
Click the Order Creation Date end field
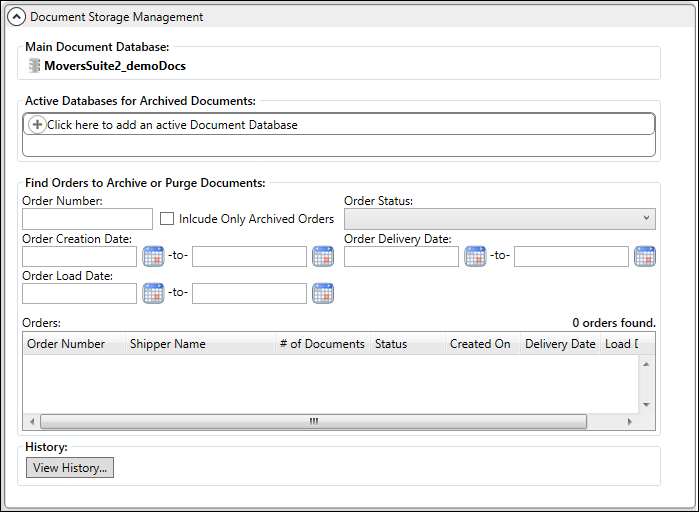[x=249, y=257]
